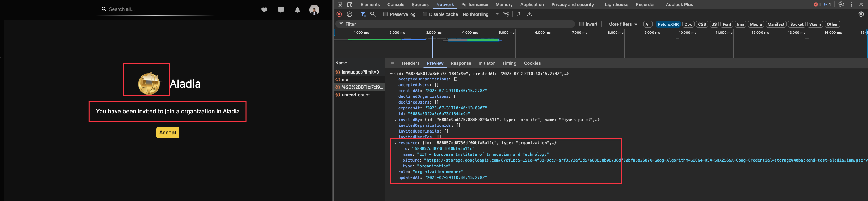The image size is (868, 201).
Task: Click the search magnifier icon in the page header
Action: click(104, 9)
